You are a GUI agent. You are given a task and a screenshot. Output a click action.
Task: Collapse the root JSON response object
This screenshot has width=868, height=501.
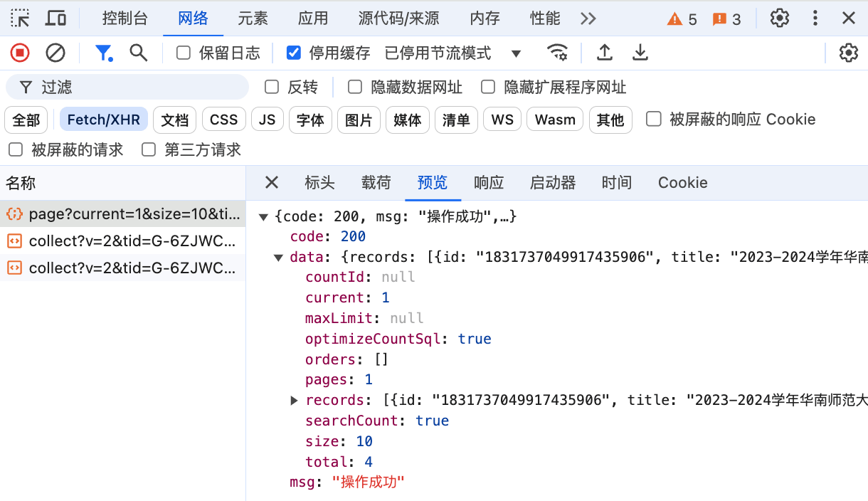[263, 216]
